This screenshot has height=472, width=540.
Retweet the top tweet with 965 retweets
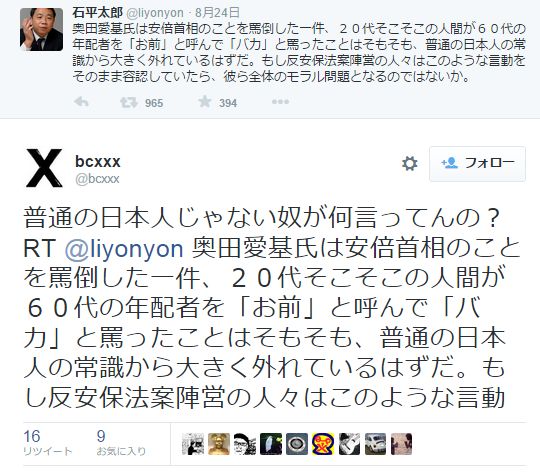(x=128, y=102)
